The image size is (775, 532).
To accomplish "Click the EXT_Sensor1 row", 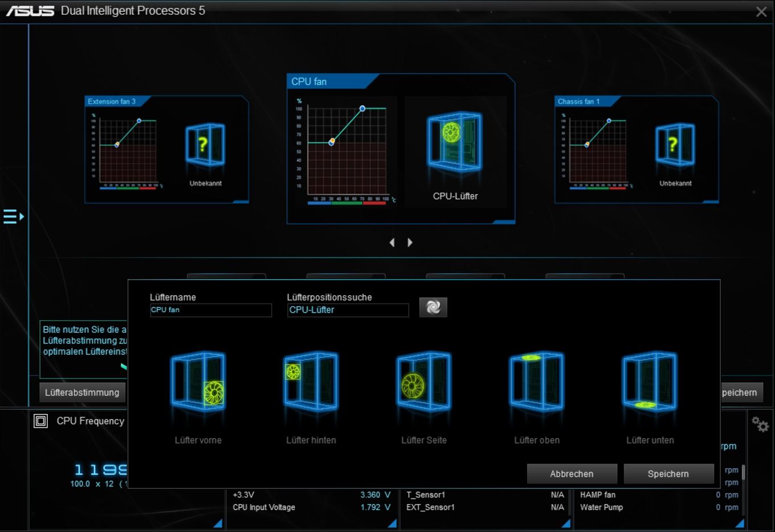I will point(486,508).
